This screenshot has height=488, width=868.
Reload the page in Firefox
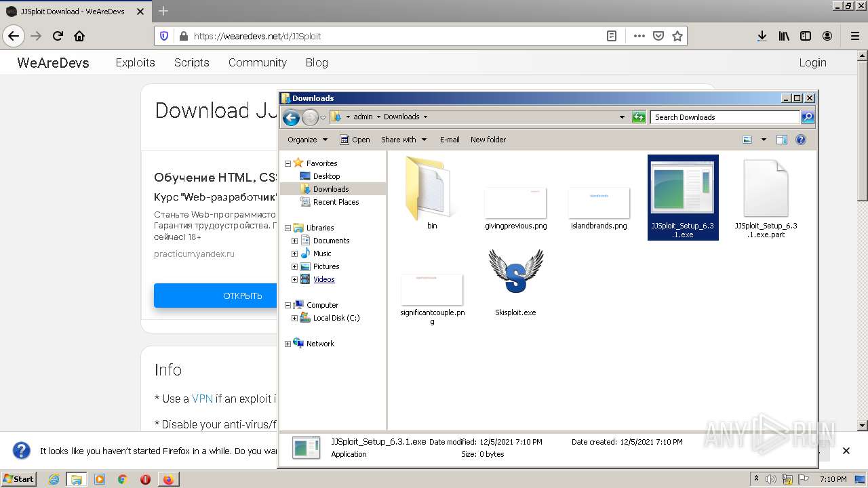[58, 36]
